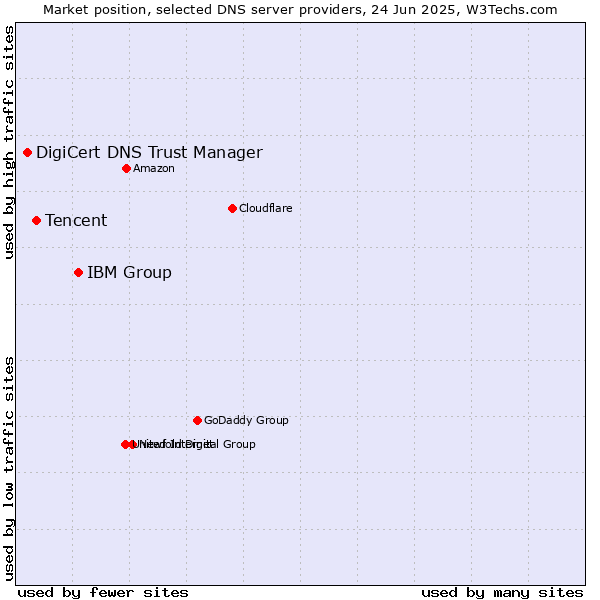Click the 'used by low traffic sites' axis label

tap(9, 469)
